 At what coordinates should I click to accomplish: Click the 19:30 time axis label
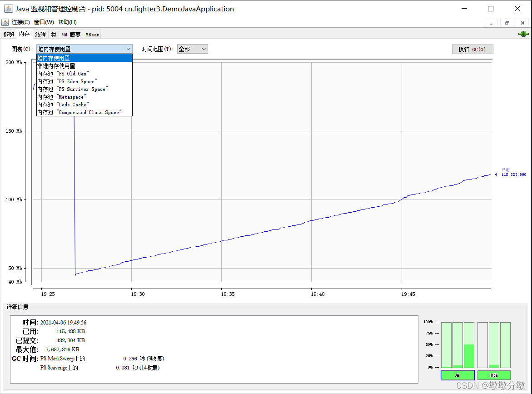click(138, 294)
